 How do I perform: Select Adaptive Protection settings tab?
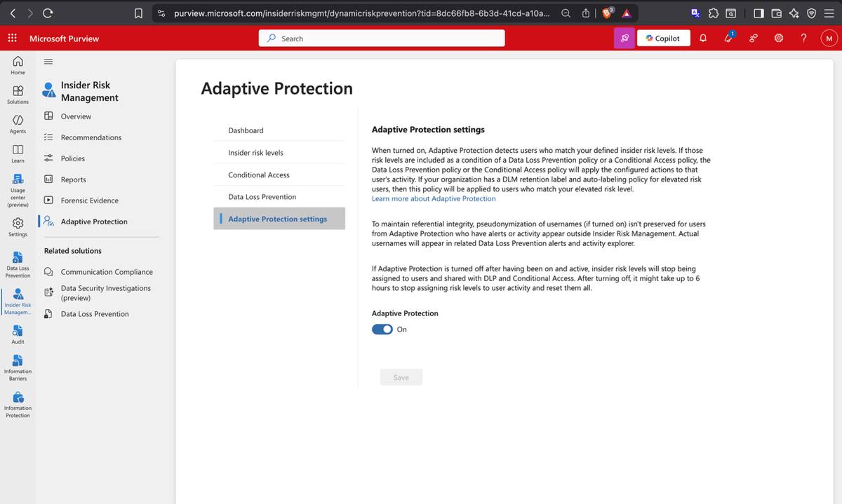[x=279, y=219]
